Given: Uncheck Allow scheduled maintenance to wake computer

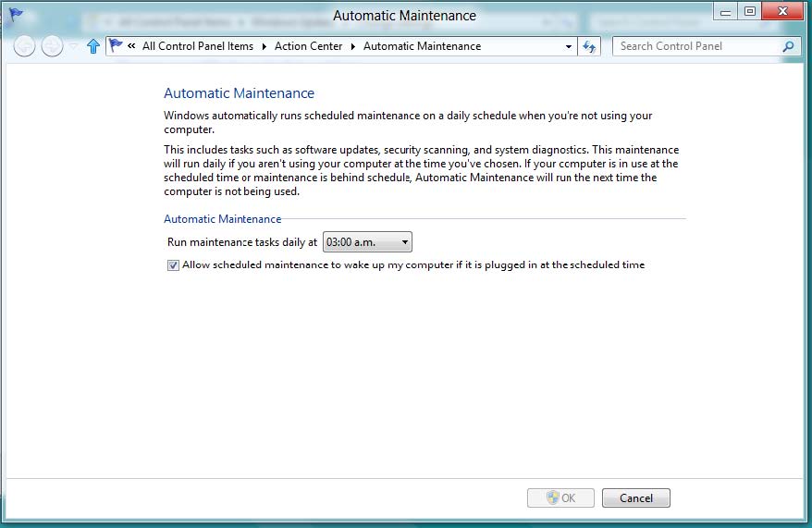Looking at the screenshot, I should pyautogui.click(x=173, y=265).
